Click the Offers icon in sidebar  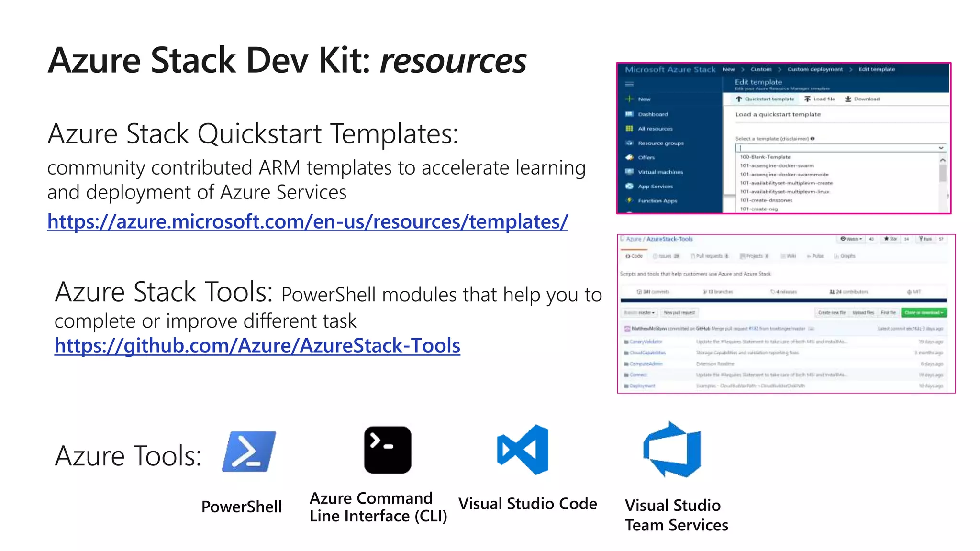tap(629, 157)
